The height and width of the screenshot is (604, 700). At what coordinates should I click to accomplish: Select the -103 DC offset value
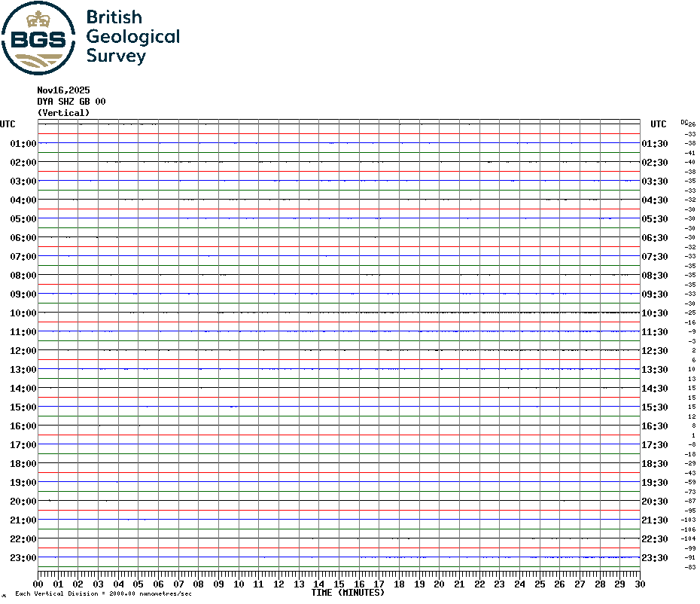point(686,520)
